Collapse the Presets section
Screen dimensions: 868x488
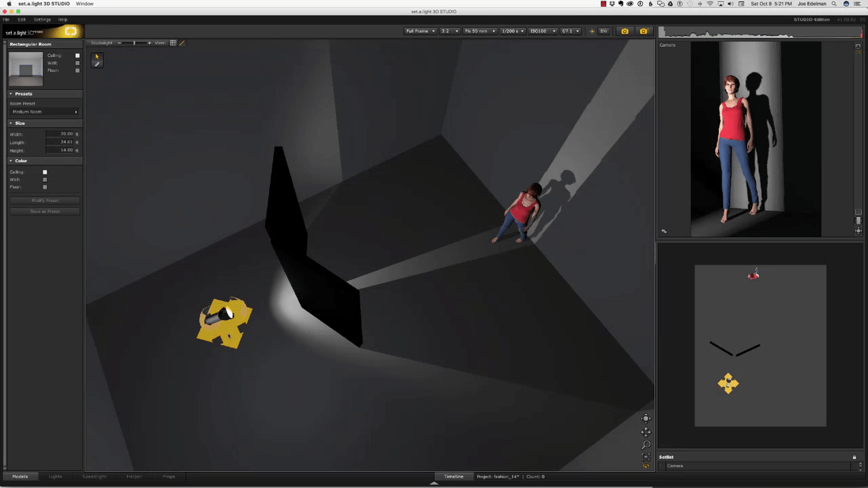pos(45,94)
